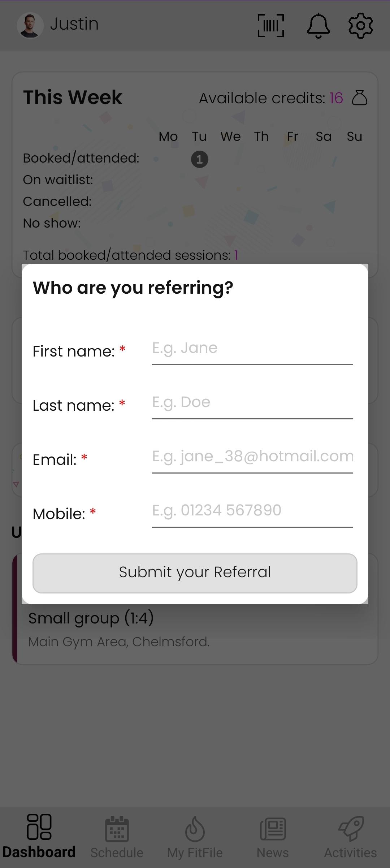Tap the Activities rocket icon
This screenshot has height=868, width=390.
click(351, 829)
